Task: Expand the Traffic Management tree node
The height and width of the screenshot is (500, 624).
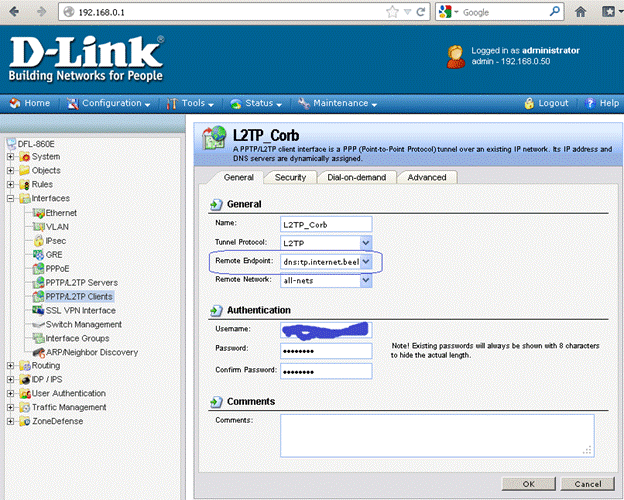Action: tap(11, 407)
